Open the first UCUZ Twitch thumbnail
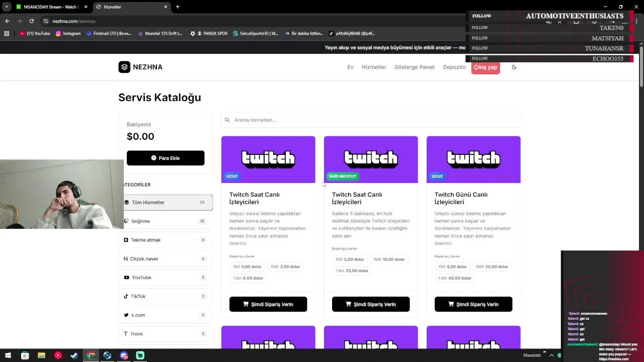The width and height of the screenshot is (644, 362). pos(268,159)
